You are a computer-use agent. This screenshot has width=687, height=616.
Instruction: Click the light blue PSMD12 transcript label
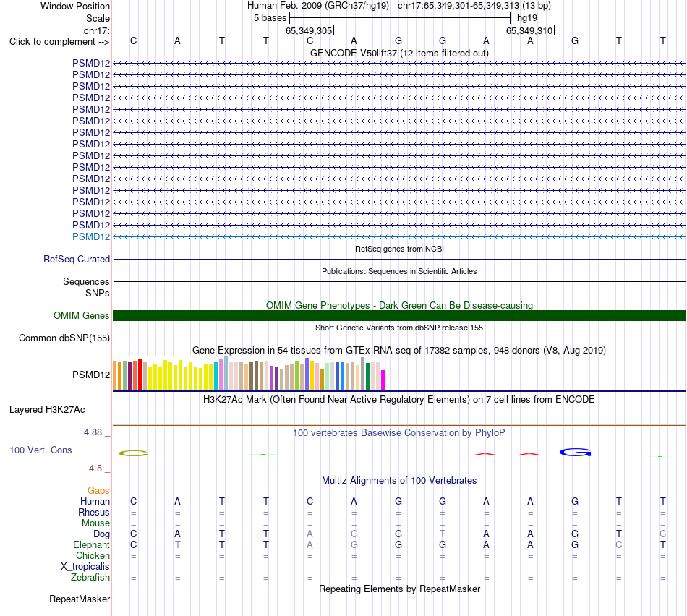point(91,236)
